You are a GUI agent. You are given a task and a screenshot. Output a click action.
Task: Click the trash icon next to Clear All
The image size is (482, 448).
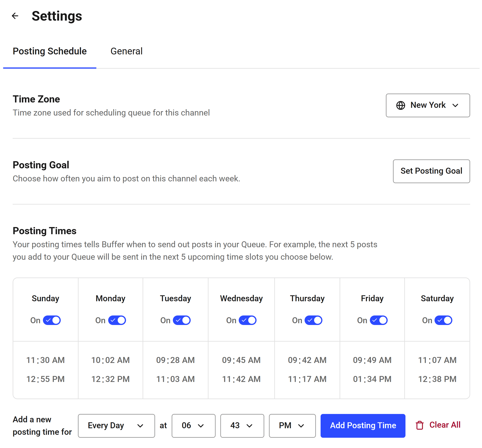coord(420,425)
